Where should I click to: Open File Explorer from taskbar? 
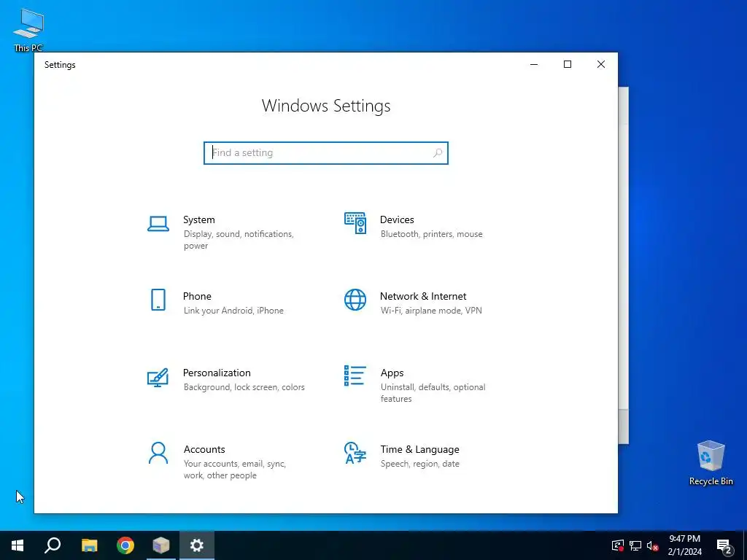(x=89, y=545)
